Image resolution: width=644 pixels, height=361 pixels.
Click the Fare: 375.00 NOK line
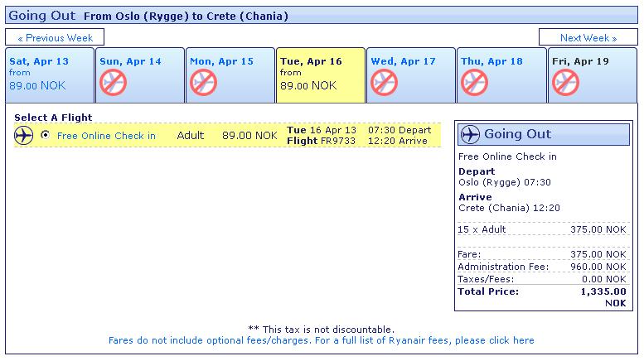click(542, 254)
